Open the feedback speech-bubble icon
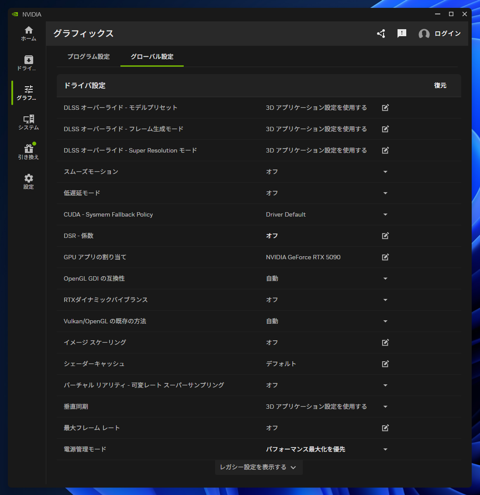480x495 pixels. (402, 33)
